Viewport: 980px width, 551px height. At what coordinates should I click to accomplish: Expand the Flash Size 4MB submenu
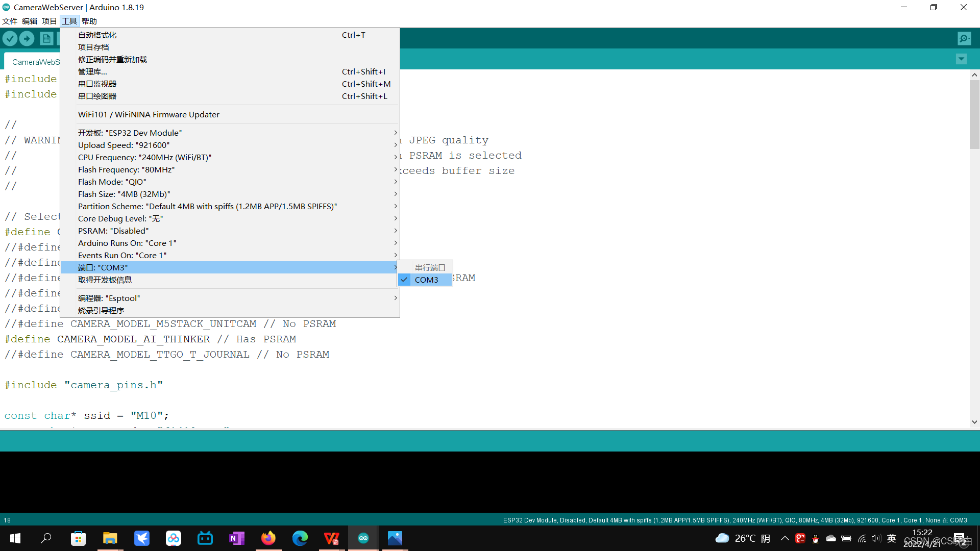(x=230, y=194)
